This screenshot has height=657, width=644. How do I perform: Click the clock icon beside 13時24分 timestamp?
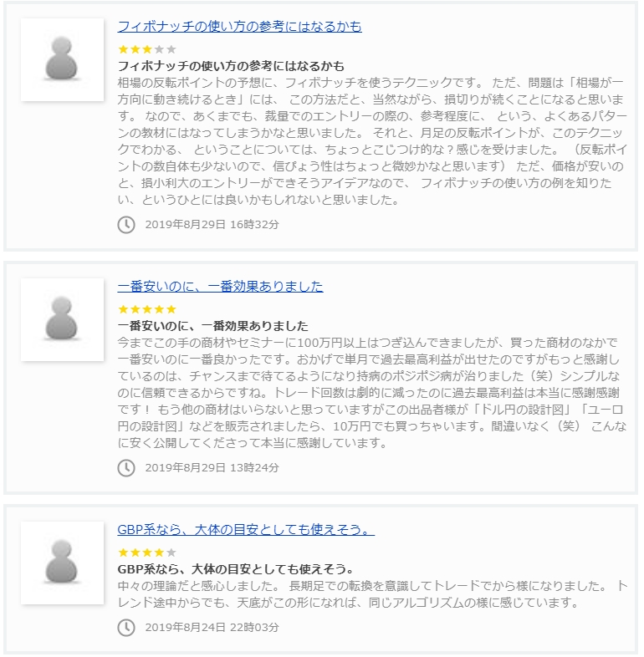click(126, 467)
